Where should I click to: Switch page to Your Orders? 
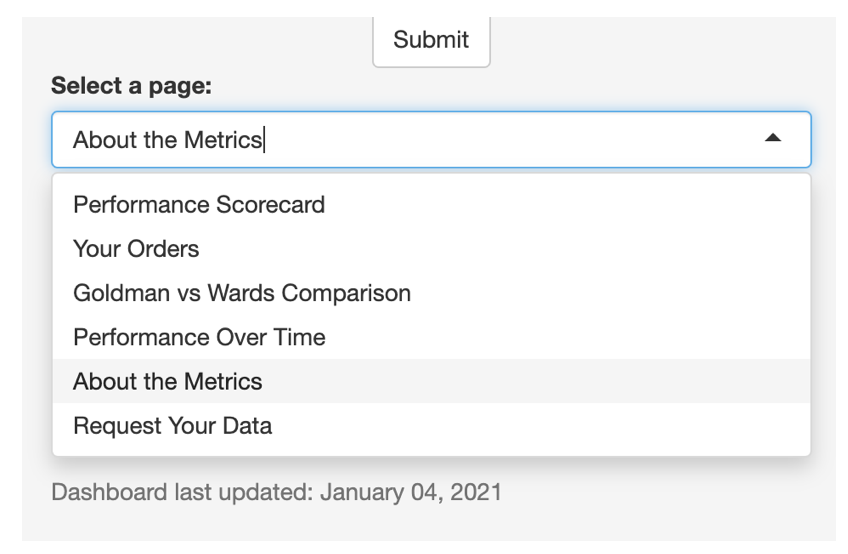tap(431, 249)
